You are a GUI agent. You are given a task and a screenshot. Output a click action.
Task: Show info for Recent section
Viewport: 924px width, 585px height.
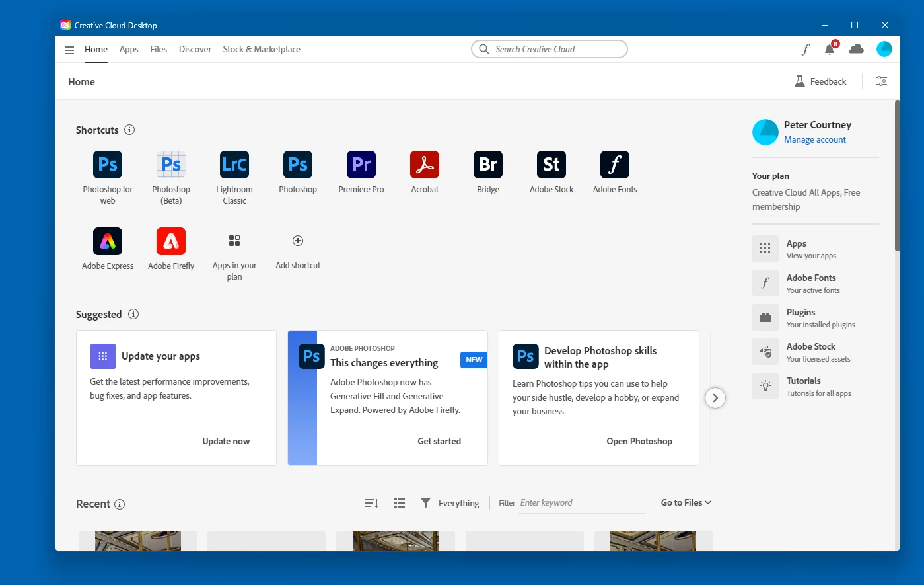(120, 504)
